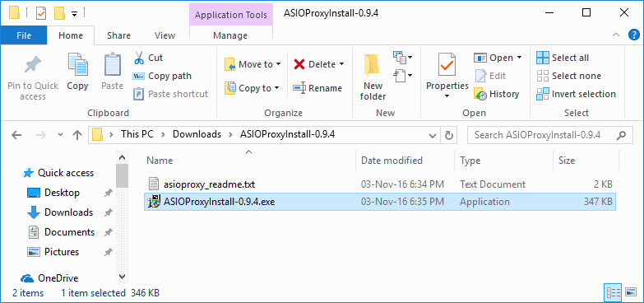Click Downloads in address breadcrumb
Viewport: 644px width, 303px height.
tap(197, 134)
